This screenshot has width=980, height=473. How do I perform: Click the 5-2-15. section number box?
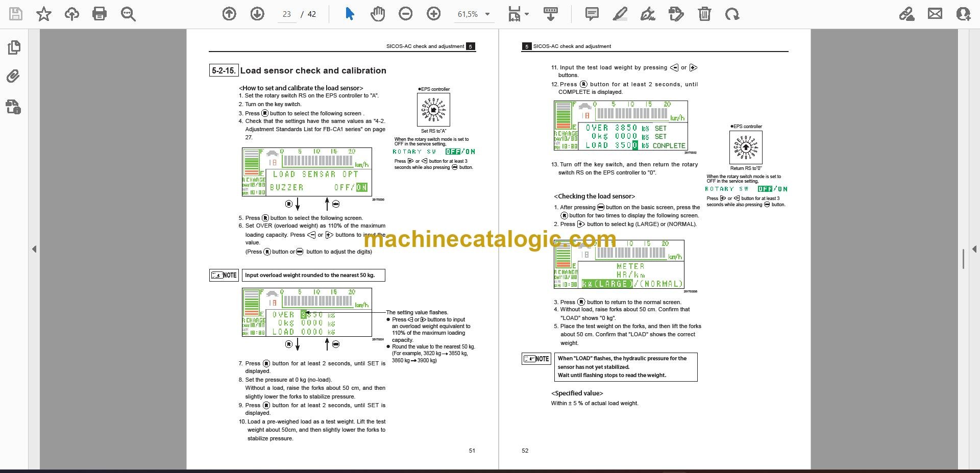click(224, 70)
